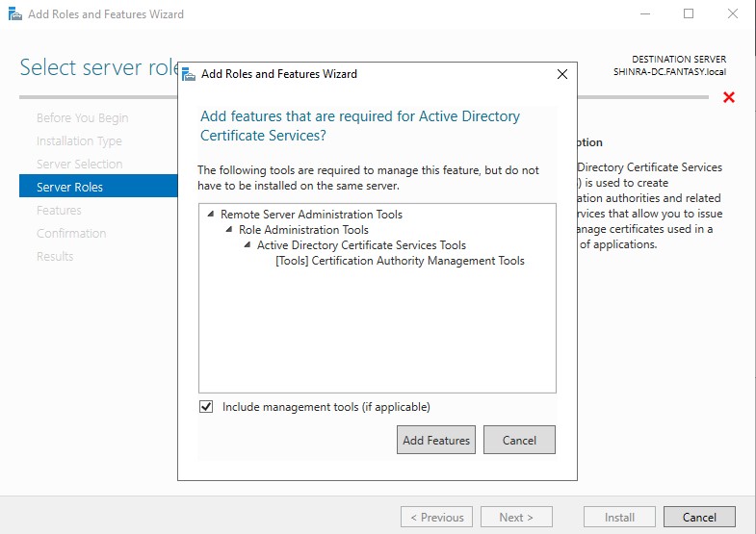
Task: Click the dialog heading about Certificate Services
Action: pyautogui.click(x=360, y=126)
